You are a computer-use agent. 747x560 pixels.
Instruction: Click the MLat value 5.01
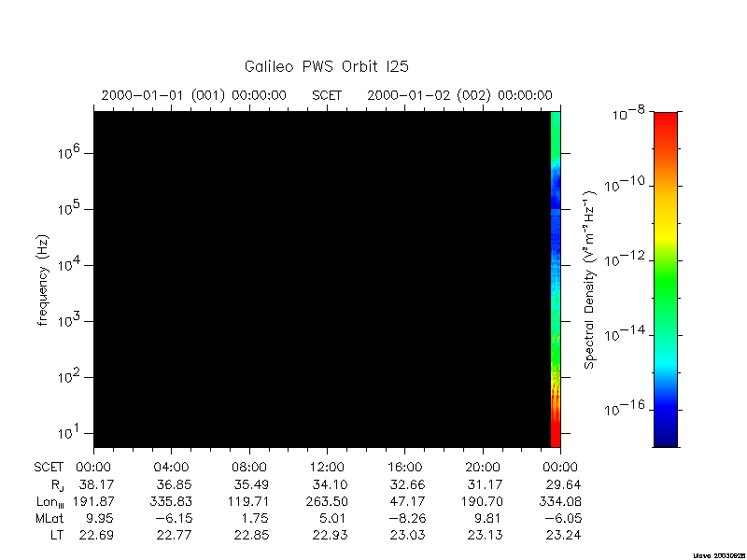[333, 518]
